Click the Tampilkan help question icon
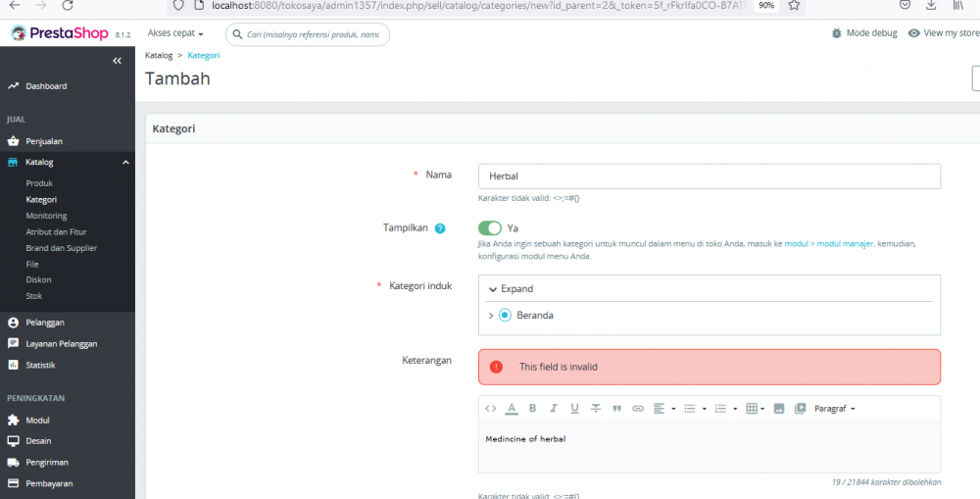 click(440, 228)
